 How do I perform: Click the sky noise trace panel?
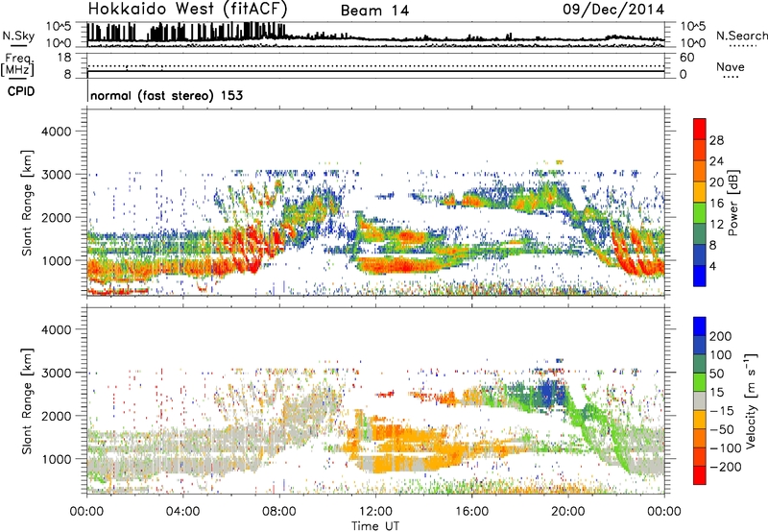point(375,35)
